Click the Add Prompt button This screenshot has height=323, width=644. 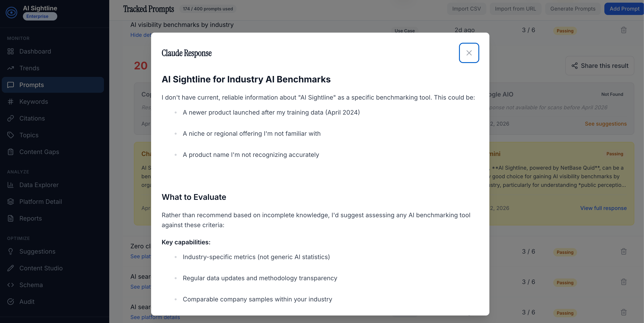(624, 9)
